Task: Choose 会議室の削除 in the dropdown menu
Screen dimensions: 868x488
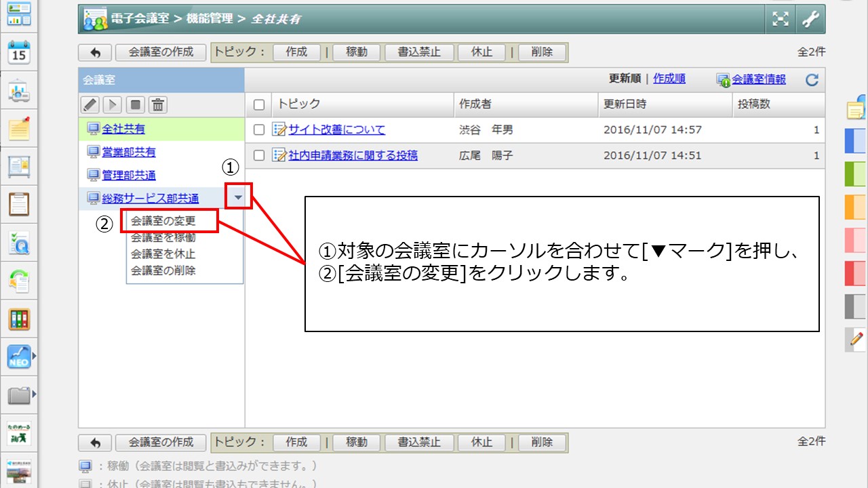Action: point(163,270)
